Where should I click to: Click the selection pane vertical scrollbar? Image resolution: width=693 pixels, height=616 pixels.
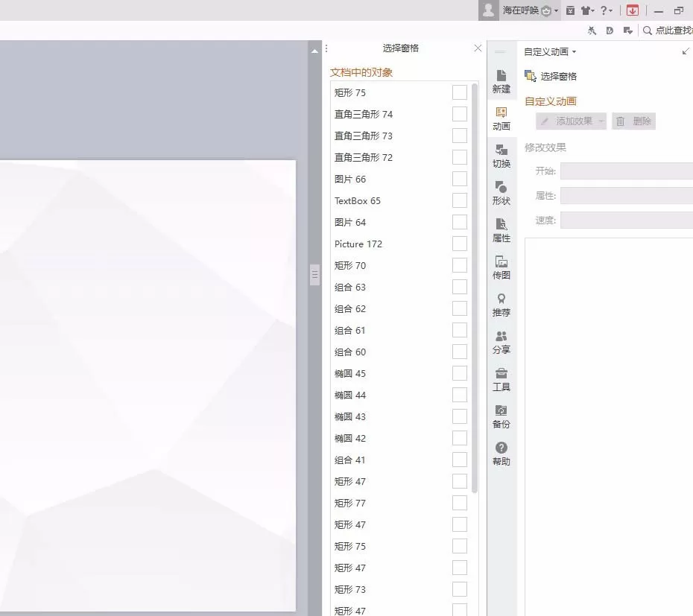coord(475,288)
